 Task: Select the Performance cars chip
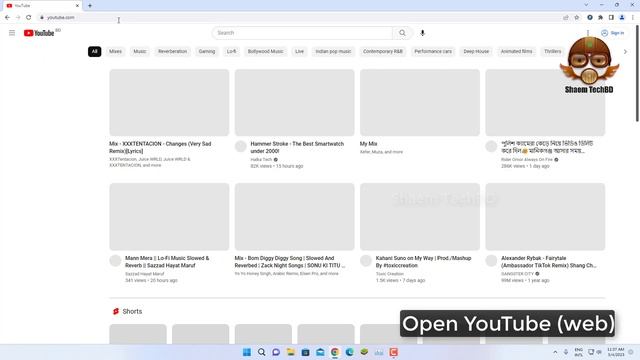pos(433,51)
